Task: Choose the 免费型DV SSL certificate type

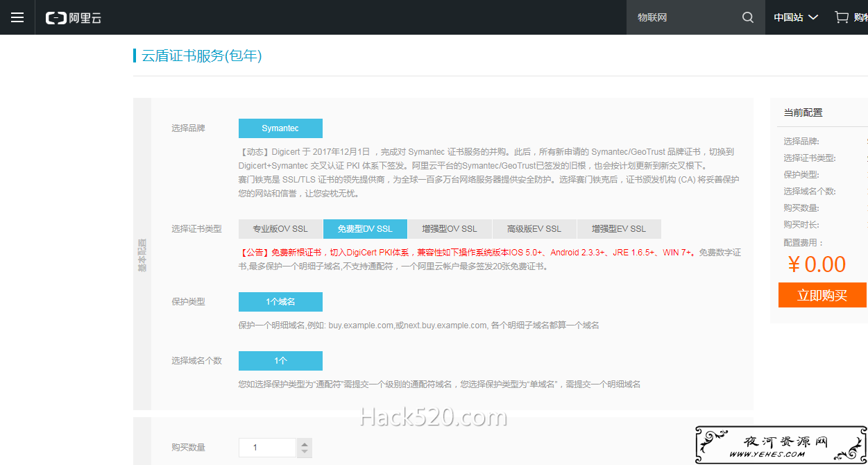Action: click(x=365, y=229)
